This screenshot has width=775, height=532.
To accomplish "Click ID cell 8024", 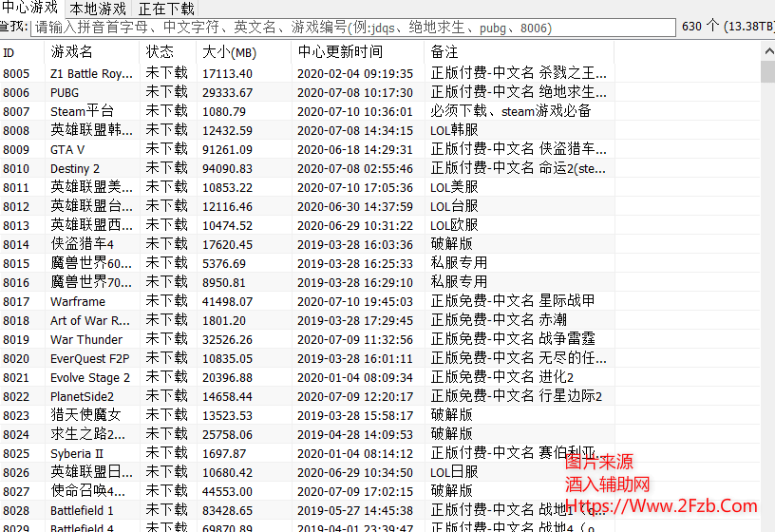I will 16,434.
